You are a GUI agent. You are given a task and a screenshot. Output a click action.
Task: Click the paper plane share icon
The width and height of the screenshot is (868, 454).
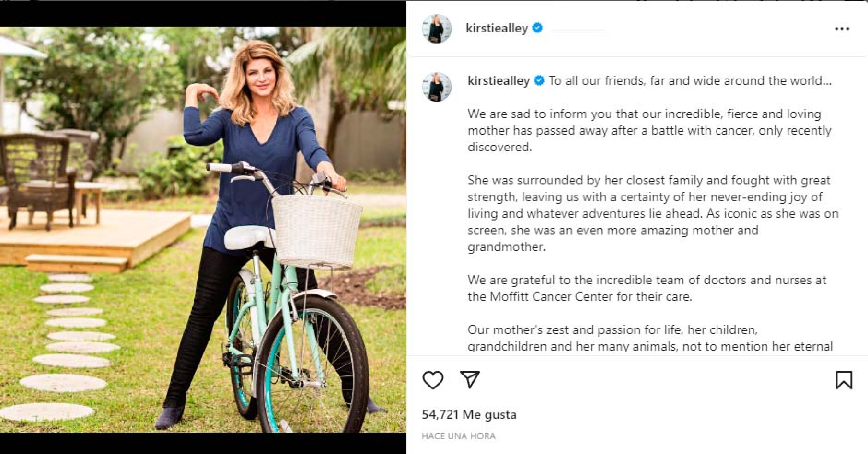click(470, 380)
